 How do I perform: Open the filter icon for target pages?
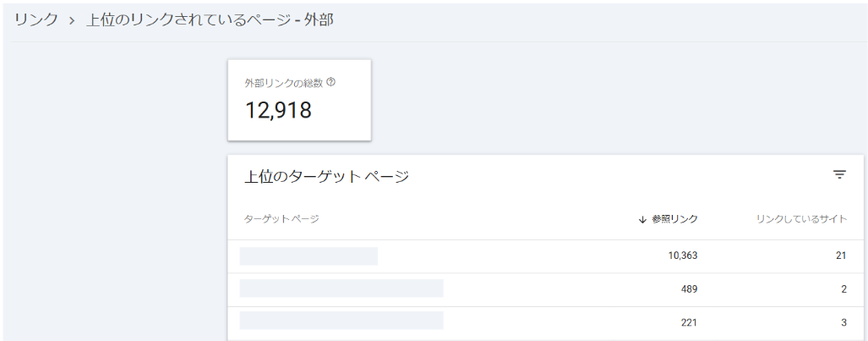[839, 175]
